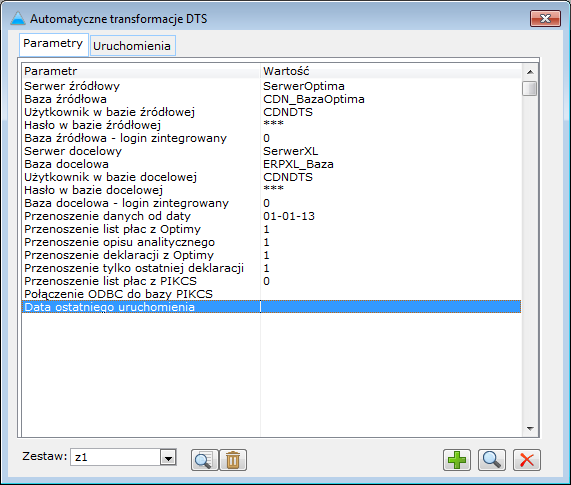Image resolution: width=571 pixels, height=485 pixels.
Task: Select the Parametry tab
Action: [53, 44]
